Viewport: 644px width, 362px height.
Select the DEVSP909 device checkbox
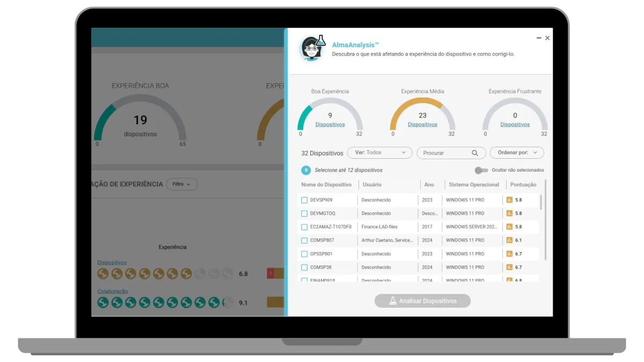304,200
